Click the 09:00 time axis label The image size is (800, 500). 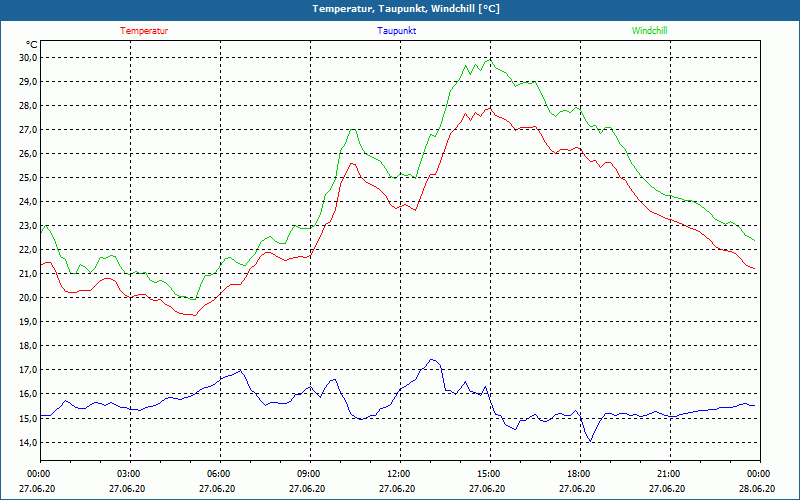[x=309, y=474]
